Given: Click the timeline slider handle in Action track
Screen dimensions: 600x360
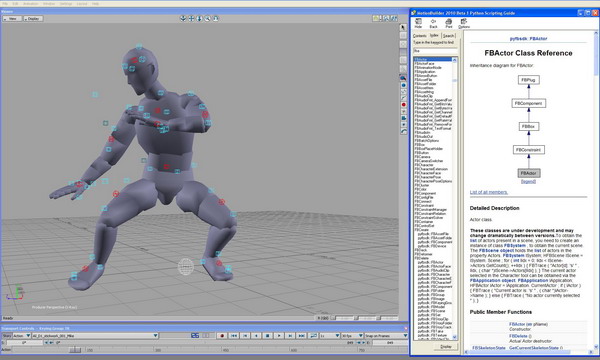Looking at the screenshot, I should coord(75,350).
